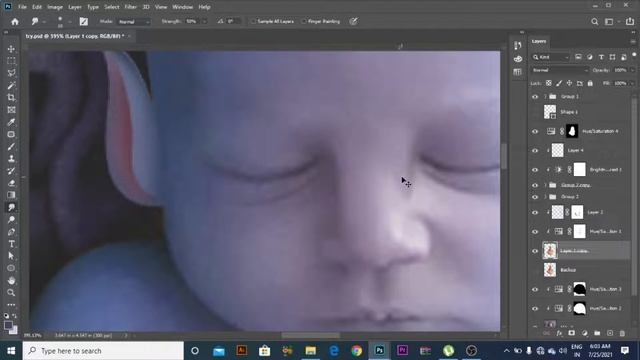
Task: Open the Strength slider dropdown
Action: (x=204, y=22)
